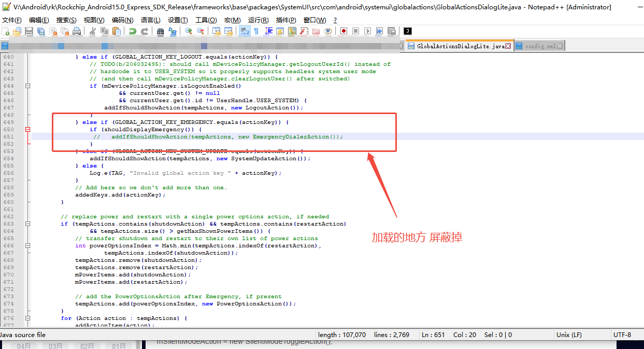Open Folder as Workspace toolbar icon
Viewport: 644px width, 349px height.
(x=316, y=31)
